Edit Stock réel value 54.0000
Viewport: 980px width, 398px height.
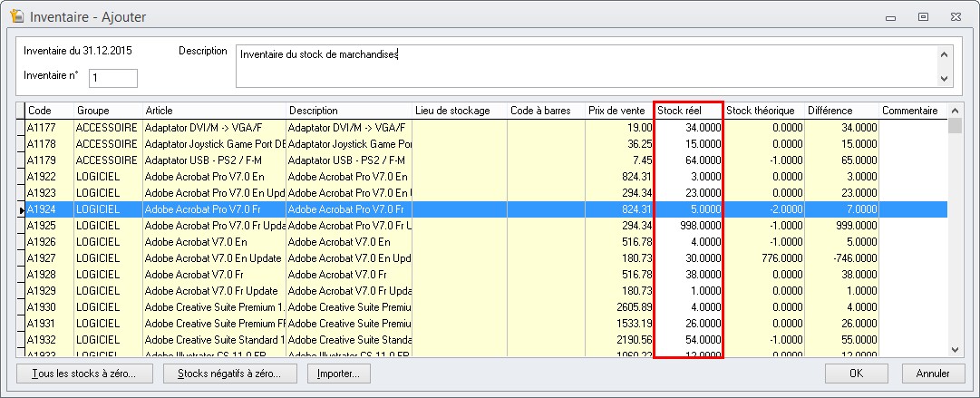pos(688,340)
